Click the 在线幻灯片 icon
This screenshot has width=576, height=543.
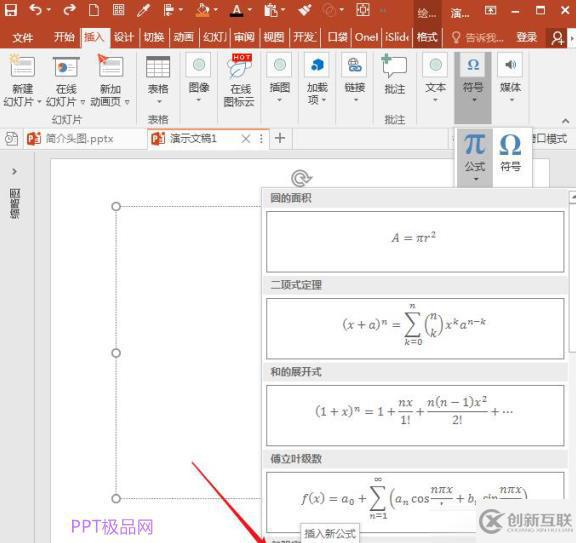pos(66,66)
